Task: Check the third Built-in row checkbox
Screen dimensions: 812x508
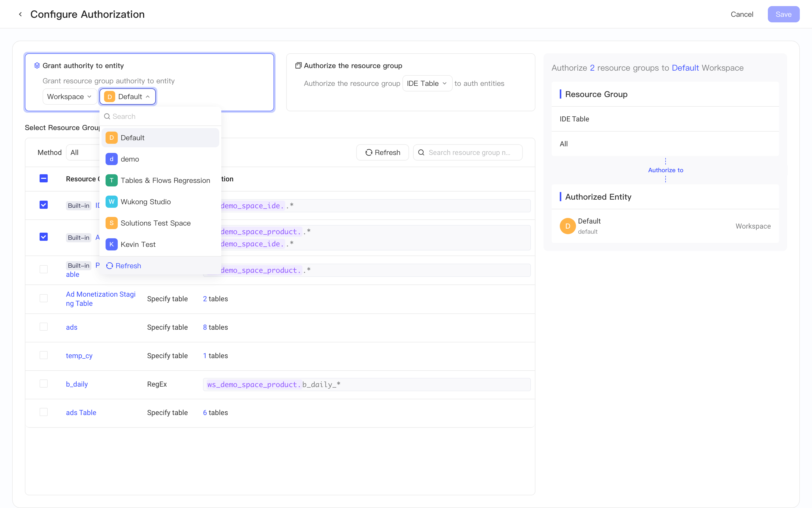Action: click(x=44, y=269)
